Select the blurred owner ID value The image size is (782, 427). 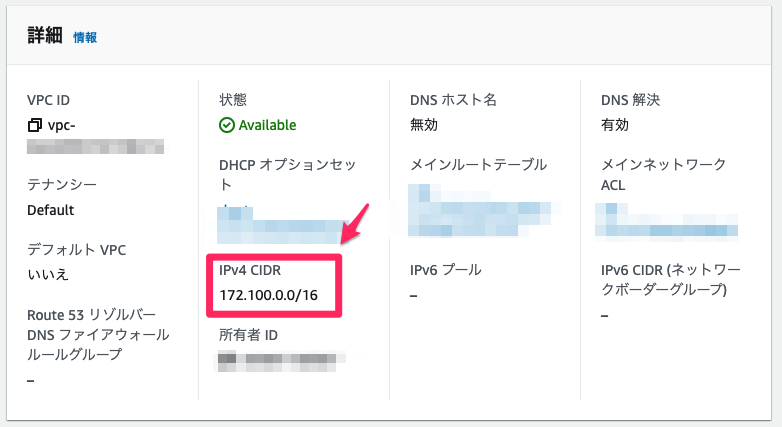click(279, 362)
